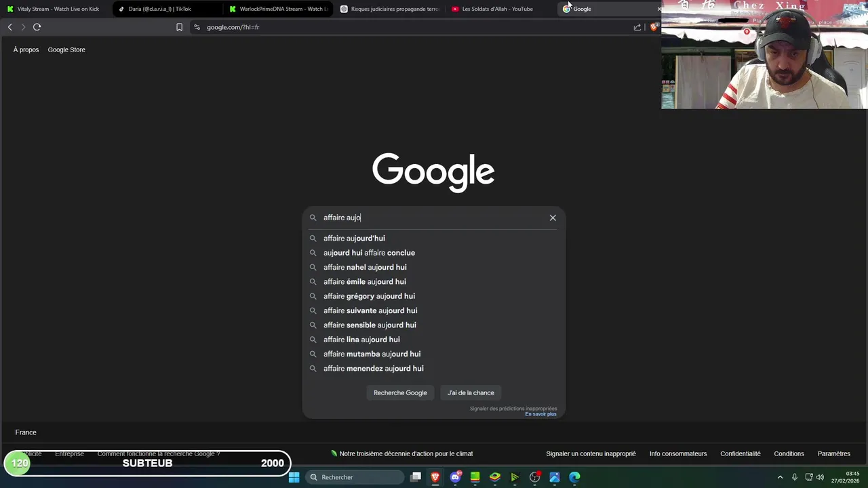The height and width of the screenshot is (488, 868).
Task: Choose suggestion affaire émile aujourd hui
Action: click(x=433, y=282)
